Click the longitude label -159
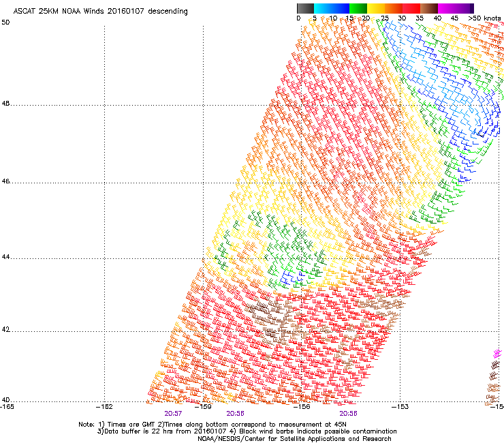This screenshot has height=443, width=504. coord(203,407)
